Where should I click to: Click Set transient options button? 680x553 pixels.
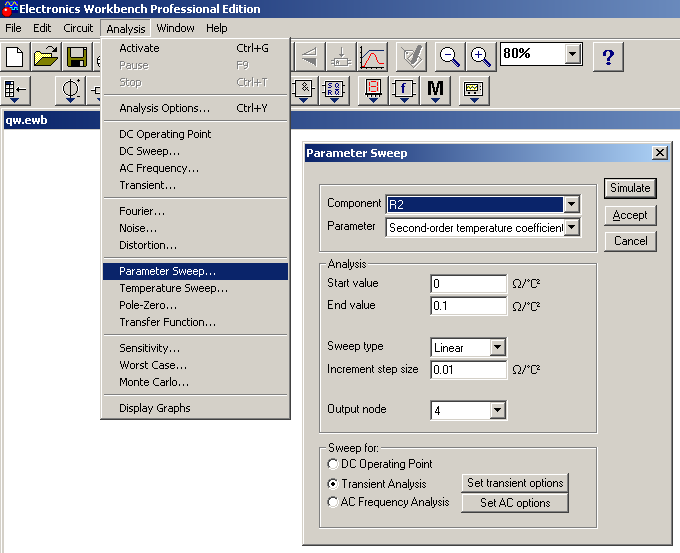point(515,483)
